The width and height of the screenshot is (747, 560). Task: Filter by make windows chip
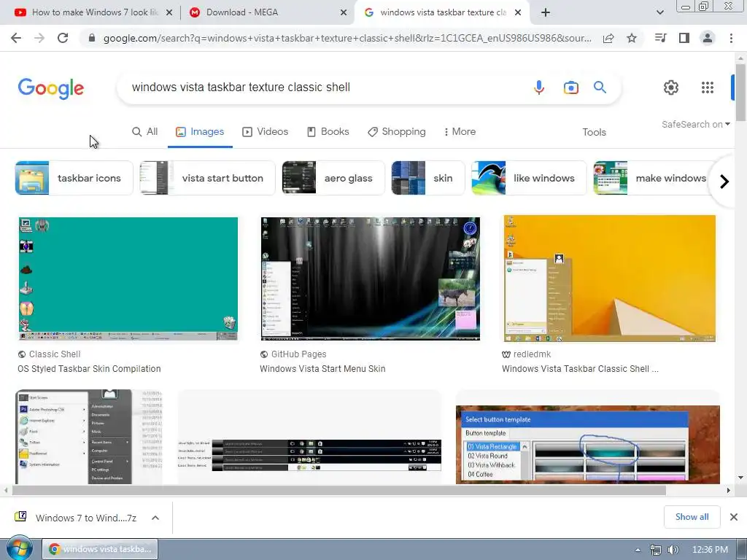[x=651, y=178]
